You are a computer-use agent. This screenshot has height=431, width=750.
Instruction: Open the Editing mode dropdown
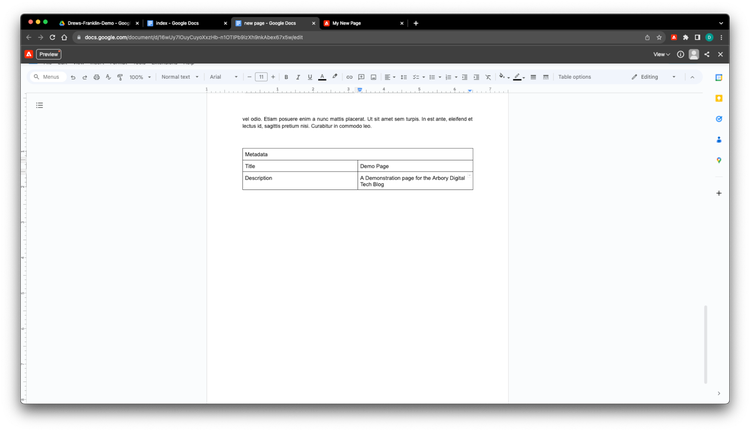pyautogui.click(x=653, y=77)
